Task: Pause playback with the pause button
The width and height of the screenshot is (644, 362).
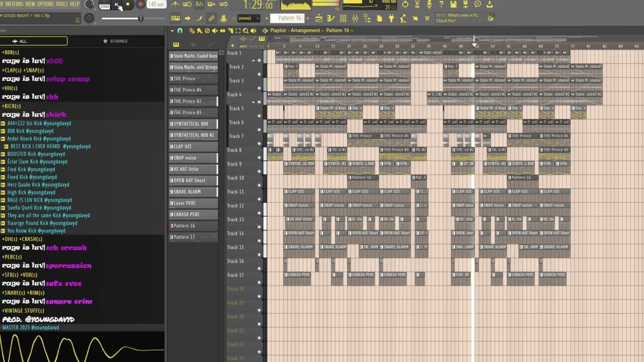Action: 117,5
